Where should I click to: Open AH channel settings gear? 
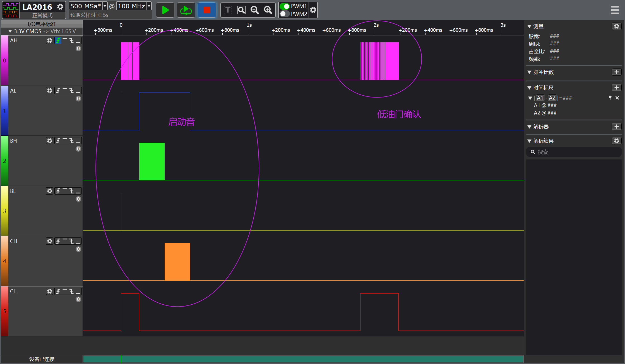[50, 40]
